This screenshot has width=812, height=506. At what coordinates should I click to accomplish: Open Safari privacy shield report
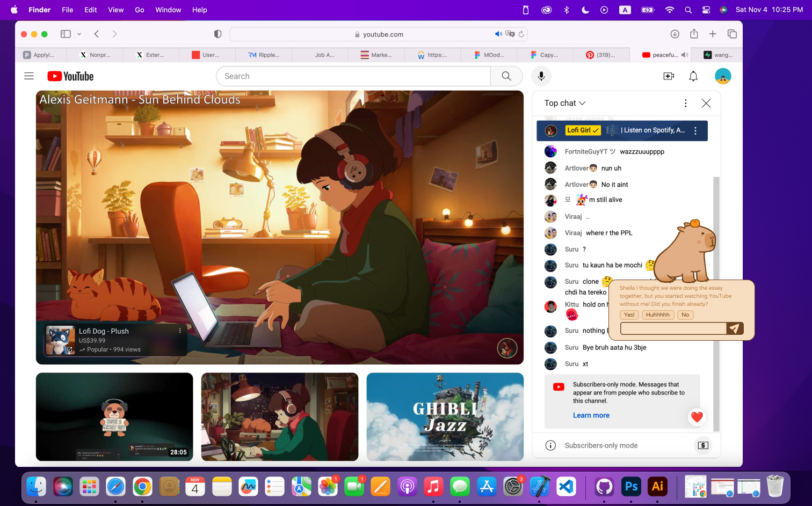[218, 34]
